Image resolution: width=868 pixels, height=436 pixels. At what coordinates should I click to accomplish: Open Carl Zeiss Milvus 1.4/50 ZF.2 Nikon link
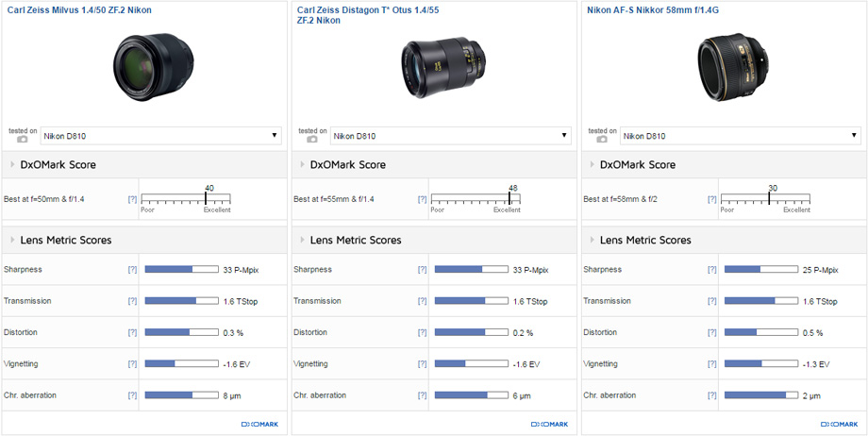[x=78, y=9]
